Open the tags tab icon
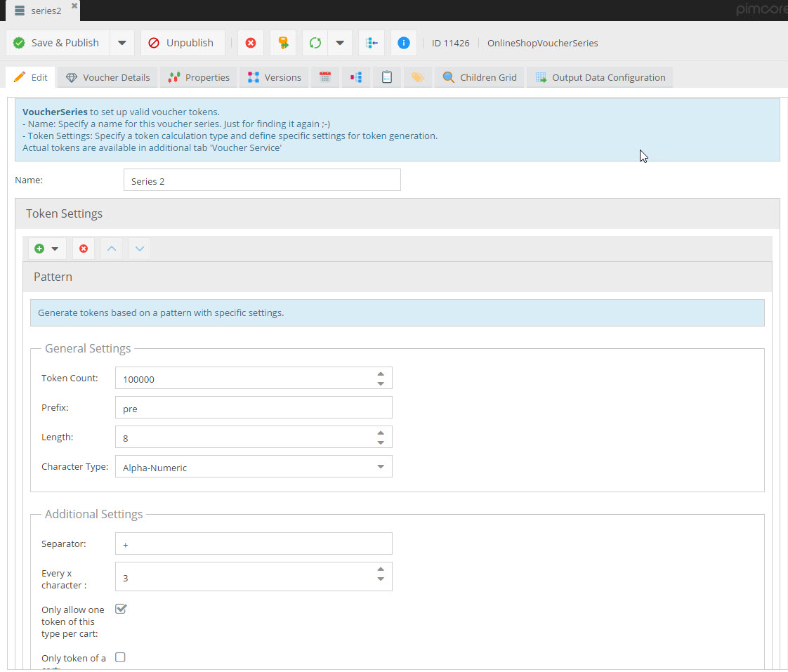The image size is (788, 672). [x=417, y=77]
